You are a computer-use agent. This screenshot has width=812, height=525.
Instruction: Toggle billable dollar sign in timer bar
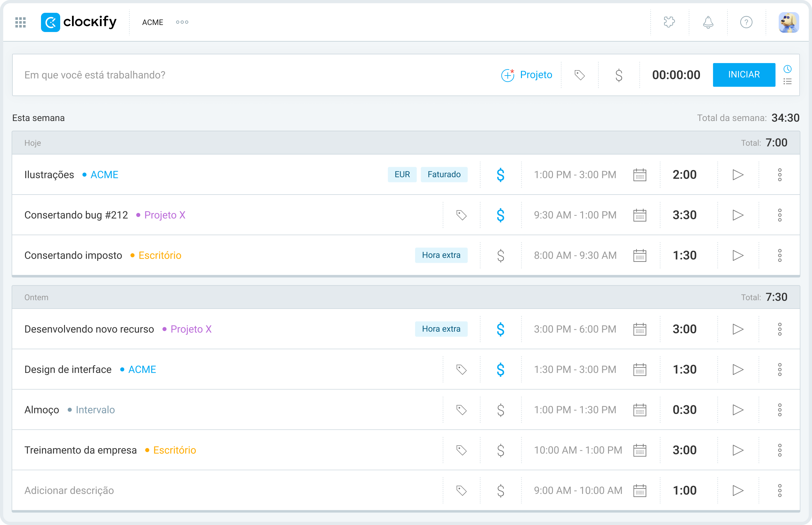tap(619, 75)
